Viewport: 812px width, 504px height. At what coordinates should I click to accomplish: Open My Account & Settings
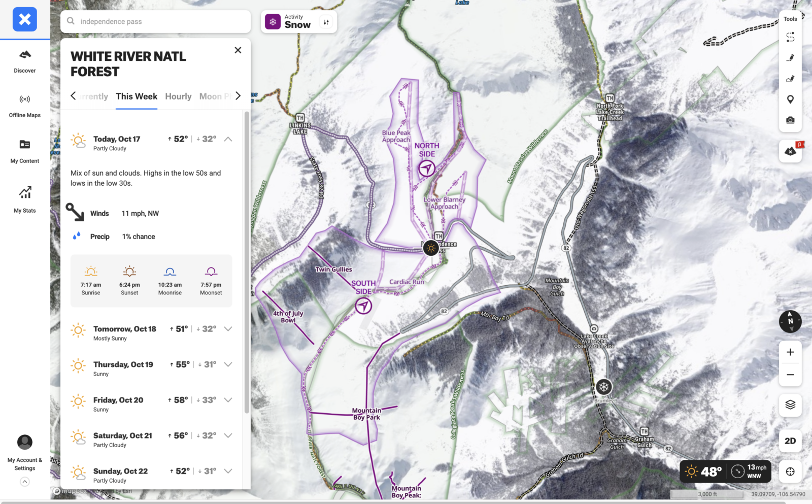(x=25, y=452)
